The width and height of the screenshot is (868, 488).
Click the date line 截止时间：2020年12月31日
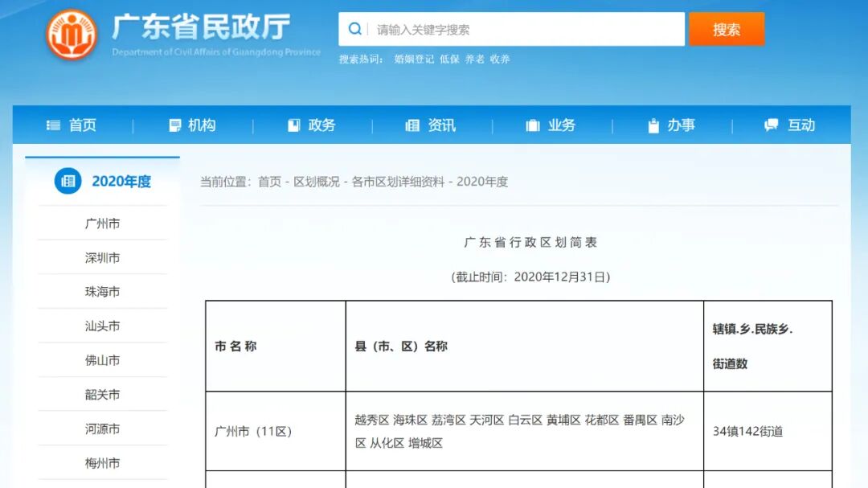(x=531, y=277)
